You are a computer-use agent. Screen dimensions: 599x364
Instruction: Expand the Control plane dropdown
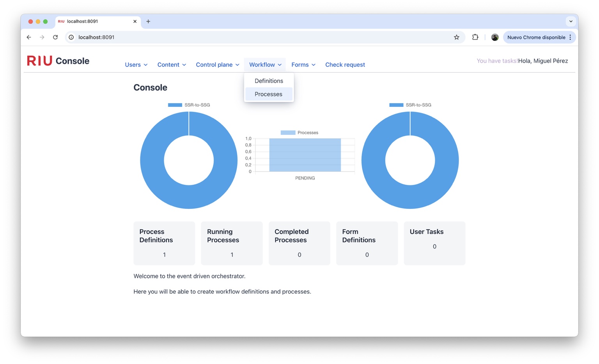tap(217, 65)
